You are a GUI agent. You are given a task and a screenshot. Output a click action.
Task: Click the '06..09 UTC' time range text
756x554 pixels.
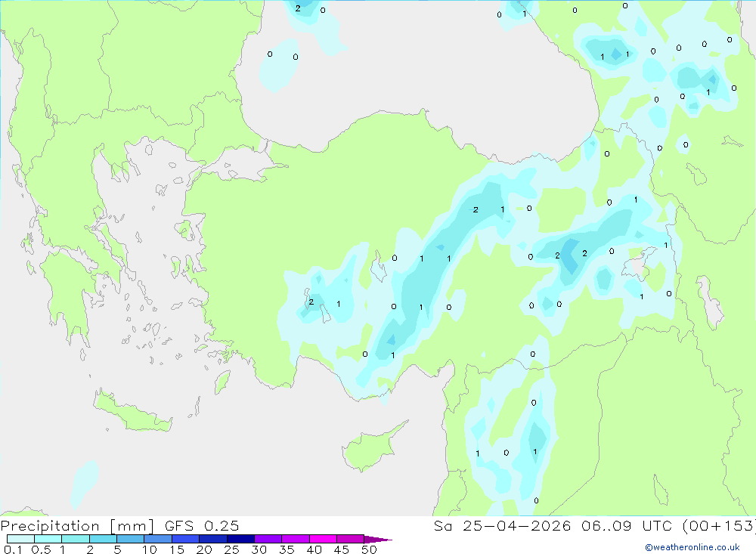(627, 526)
